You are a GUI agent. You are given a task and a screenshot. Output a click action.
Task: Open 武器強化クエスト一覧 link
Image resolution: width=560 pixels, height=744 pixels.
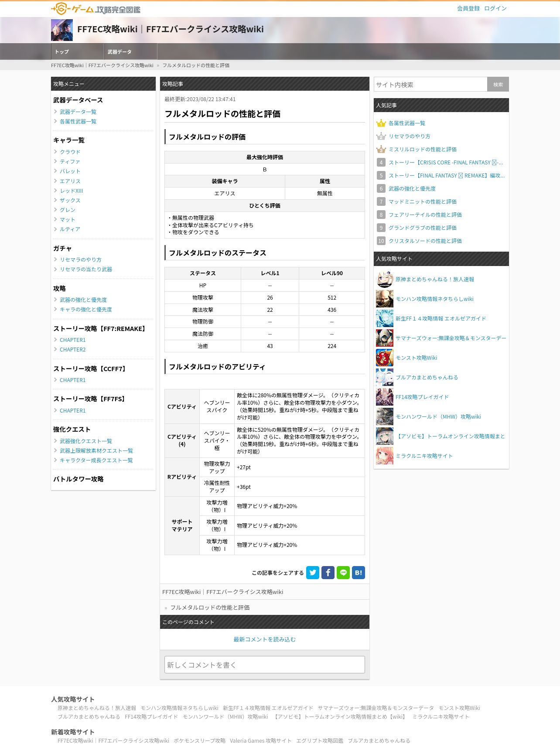(x=86, y=441)
